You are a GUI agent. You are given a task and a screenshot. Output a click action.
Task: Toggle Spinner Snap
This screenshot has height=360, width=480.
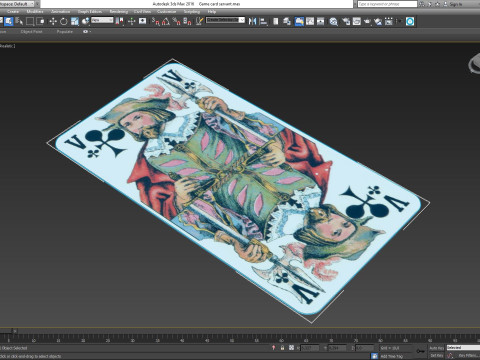pos(187,22)
